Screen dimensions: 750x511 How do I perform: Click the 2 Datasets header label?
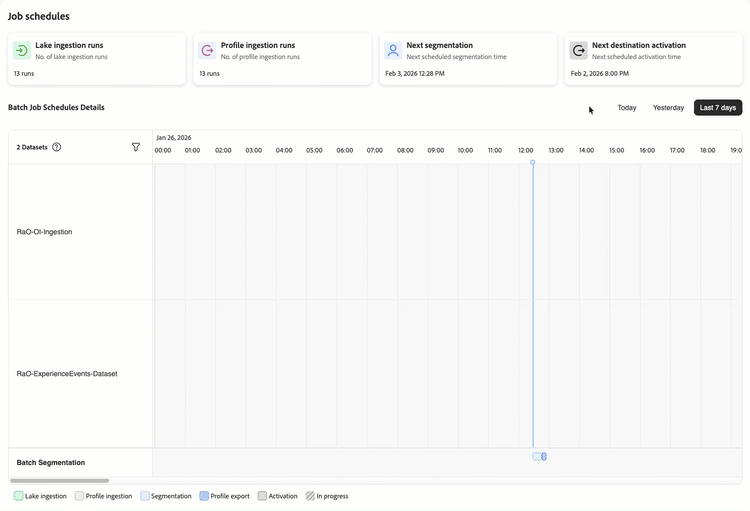tap(32, 147)
